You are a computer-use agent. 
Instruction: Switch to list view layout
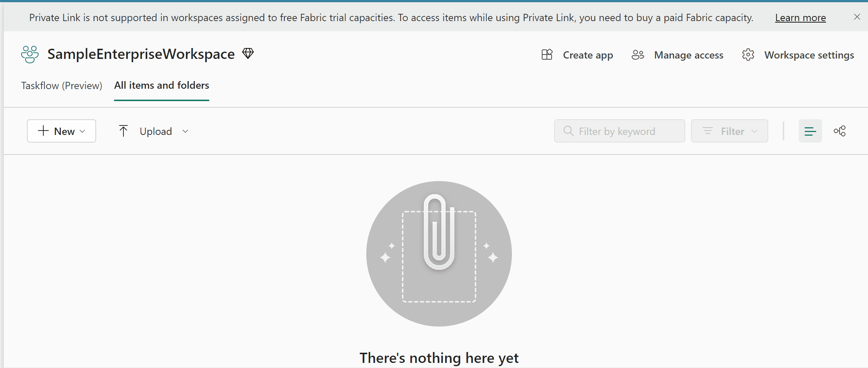[810, 131]
